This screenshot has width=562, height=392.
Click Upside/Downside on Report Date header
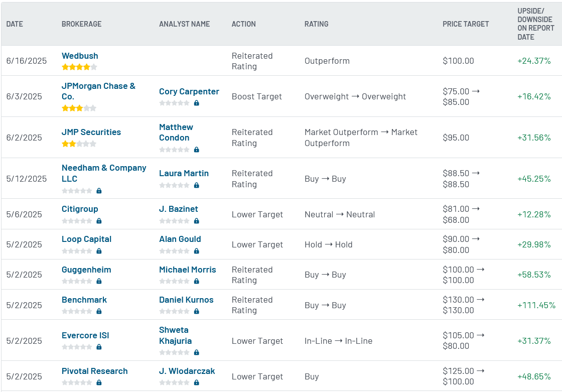[x=535, y=24]
